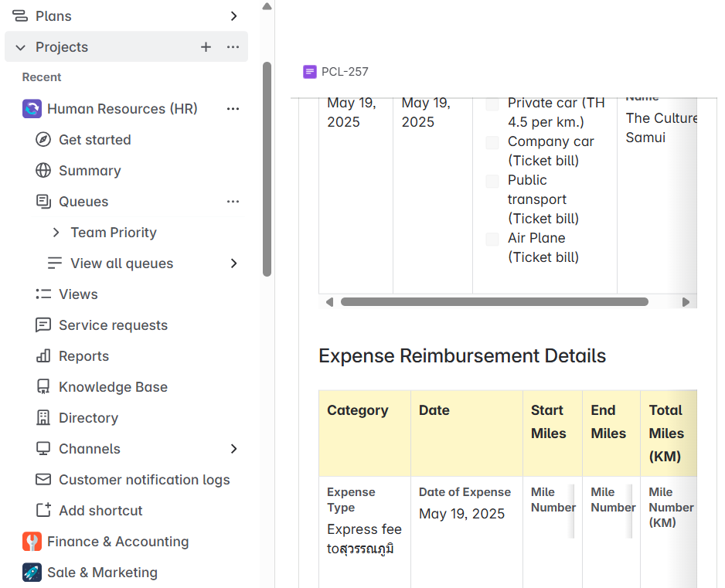The height and width of the screenshot is (588, 725).
Task: Open Finance & Accounting project icon
Action: point(32,542)
